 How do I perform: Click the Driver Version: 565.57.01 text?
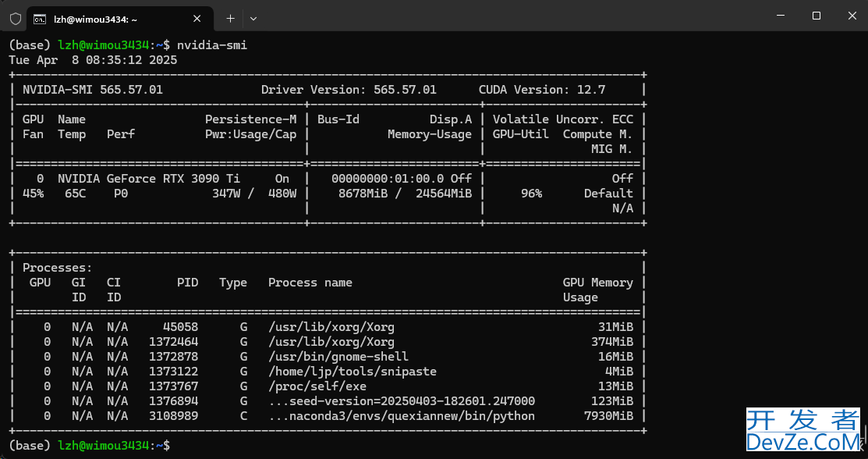pos(349,90)
